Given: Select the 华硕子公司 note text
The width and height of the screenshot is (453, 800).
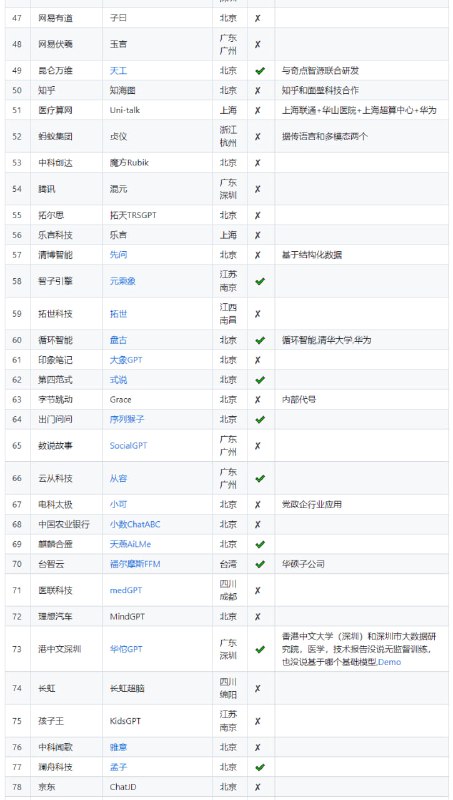Looking at the screenshot, I should [303, 564].
